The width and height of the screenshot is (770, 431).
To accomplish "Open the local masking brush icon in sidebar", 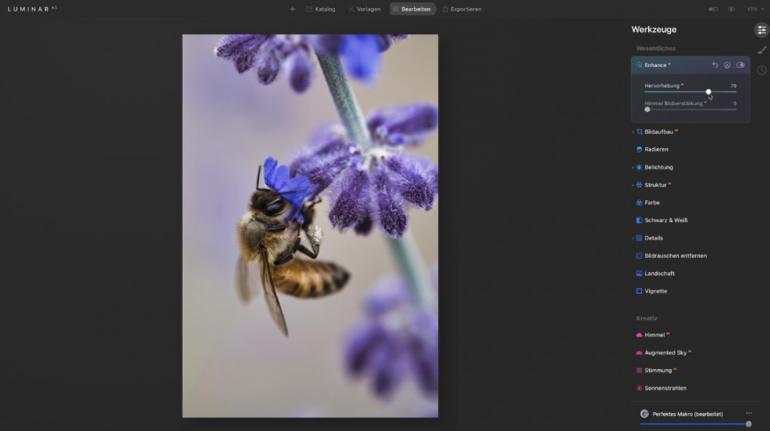I will (x=762, y=50).
